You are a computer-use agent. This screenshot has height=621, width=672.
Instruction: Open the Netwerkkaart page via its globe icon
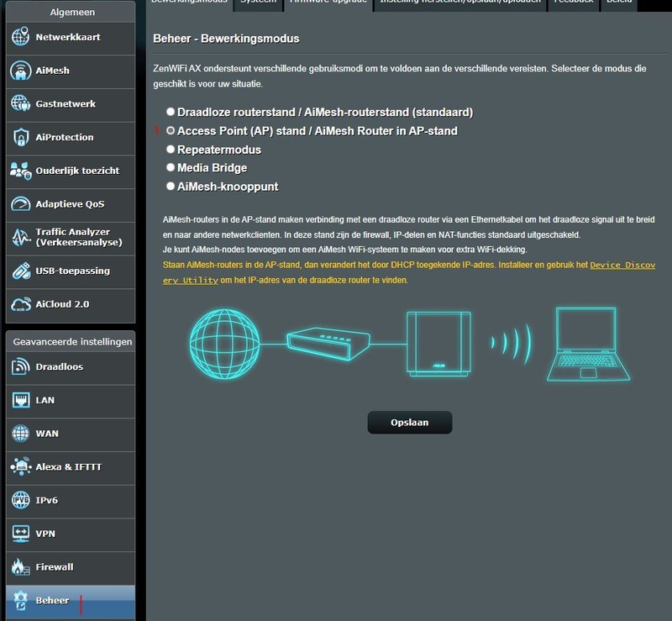pos(20,36)
